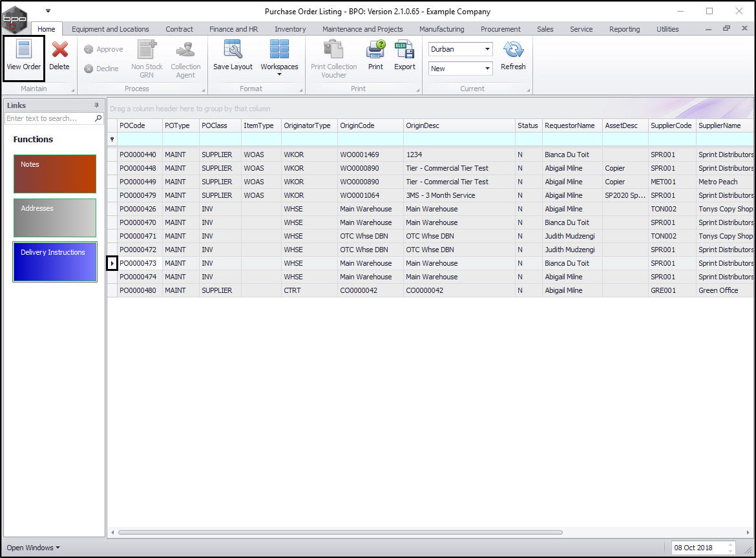This screenshot has height=558, width=756.
Task: Open the Reporting tab
Action: coord(625,29)
